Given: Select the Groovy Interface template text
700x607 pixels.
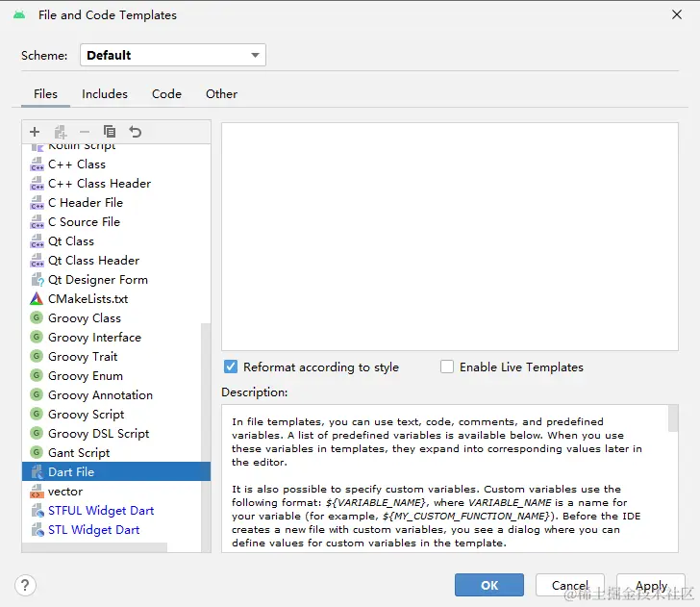Looking at the screenshot, I should (94, 338).
